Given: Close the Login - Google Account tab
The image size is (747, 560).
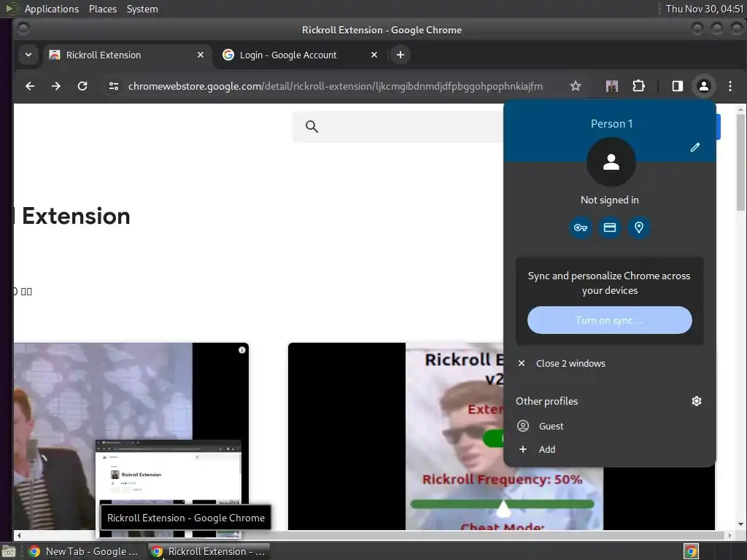Looking at the screenshot, I should 374,55.
